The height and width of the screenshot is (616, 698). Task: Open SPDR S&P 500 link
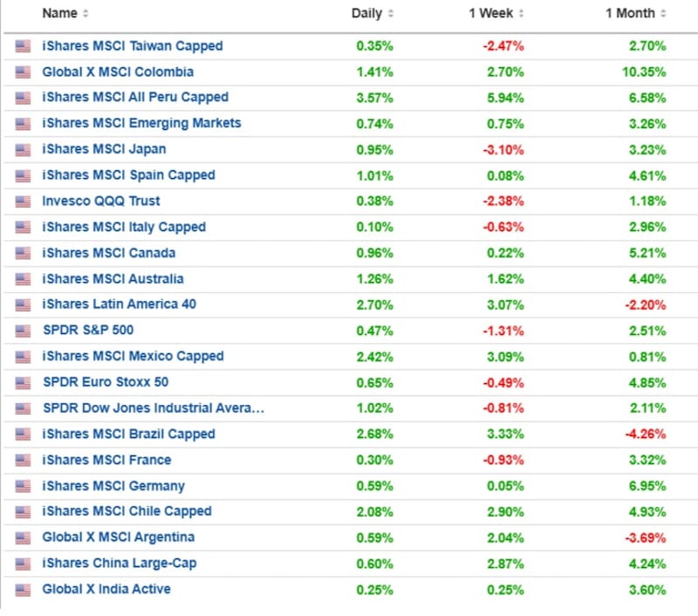88,331
